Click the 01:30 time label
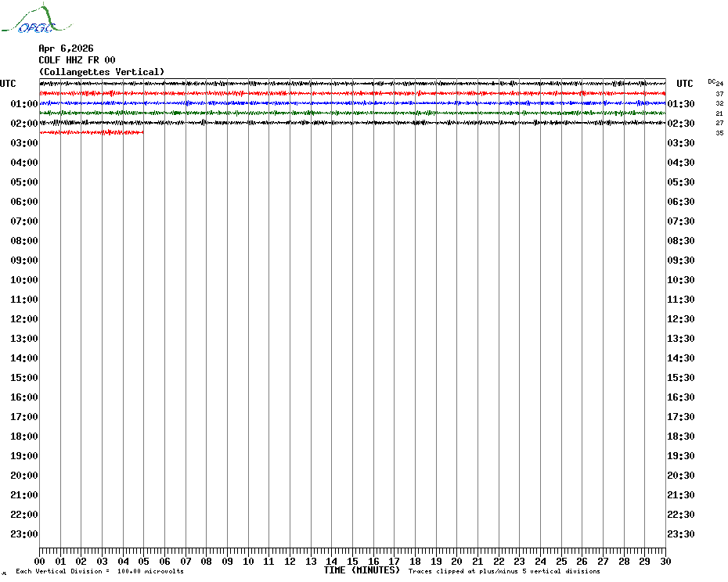 click(x=681, y=103)
